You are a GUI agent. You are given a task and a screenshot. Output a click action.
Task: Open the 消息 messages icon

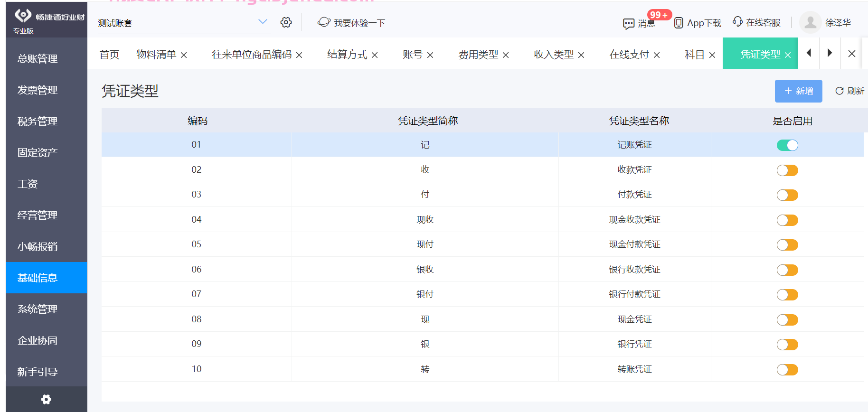629,24
